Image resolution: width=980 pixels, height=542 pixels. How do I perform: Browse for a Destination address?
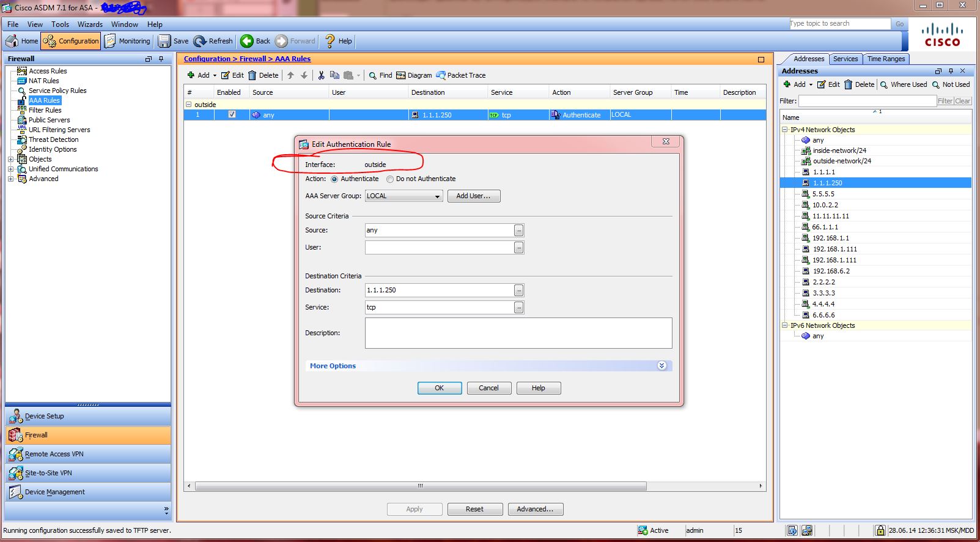pyautogui.click(x=519, y=291)
